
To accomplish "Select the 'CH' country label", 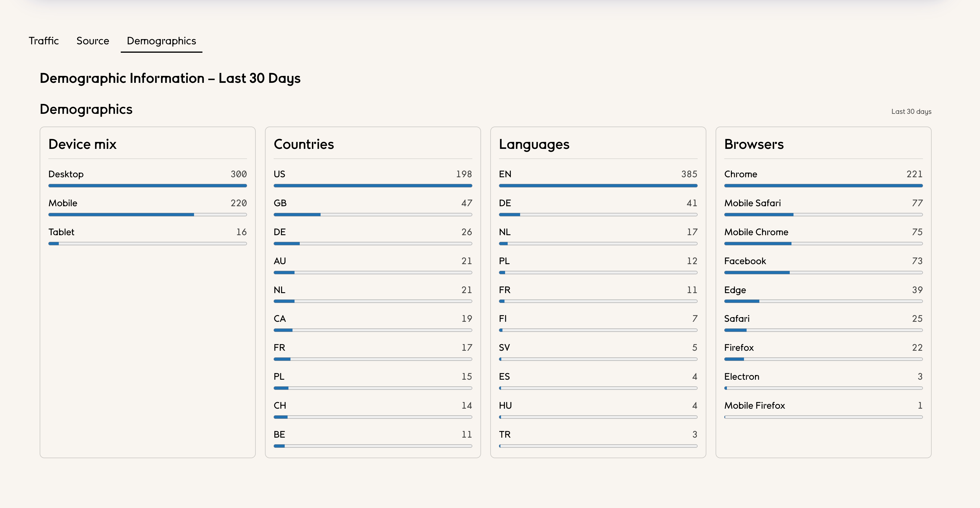I will (x=280, y=405).
